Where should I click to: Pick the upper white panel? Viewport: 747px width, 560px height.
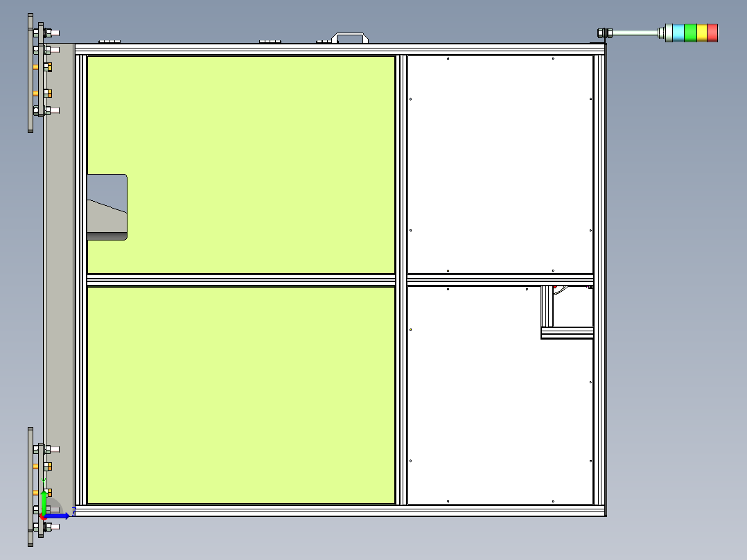500,164
